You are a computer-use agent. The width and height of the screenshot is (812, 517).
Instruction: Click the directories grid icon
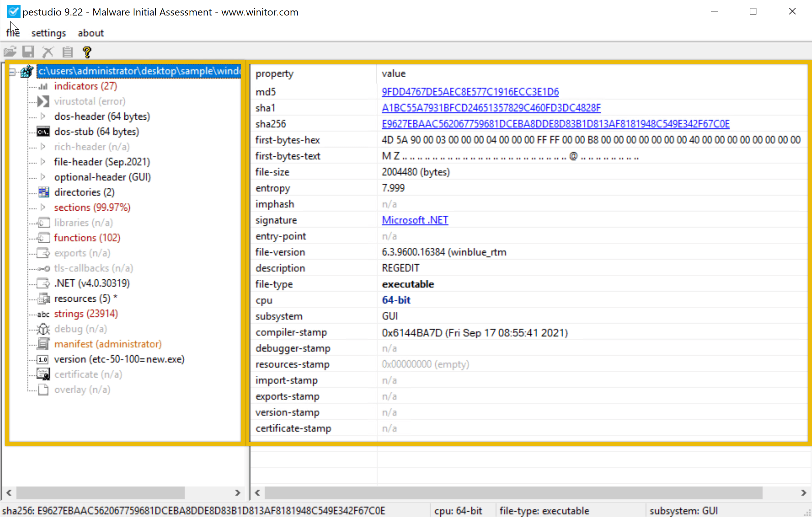(43, 192)
